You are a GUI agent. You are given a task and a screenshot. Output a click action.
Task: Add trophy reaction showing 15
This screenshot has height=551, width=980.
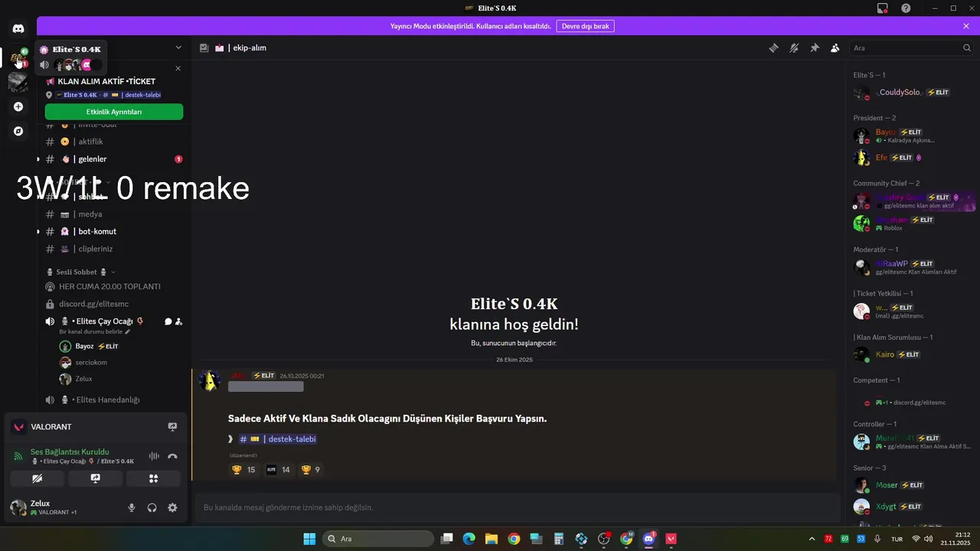point(244,470)
